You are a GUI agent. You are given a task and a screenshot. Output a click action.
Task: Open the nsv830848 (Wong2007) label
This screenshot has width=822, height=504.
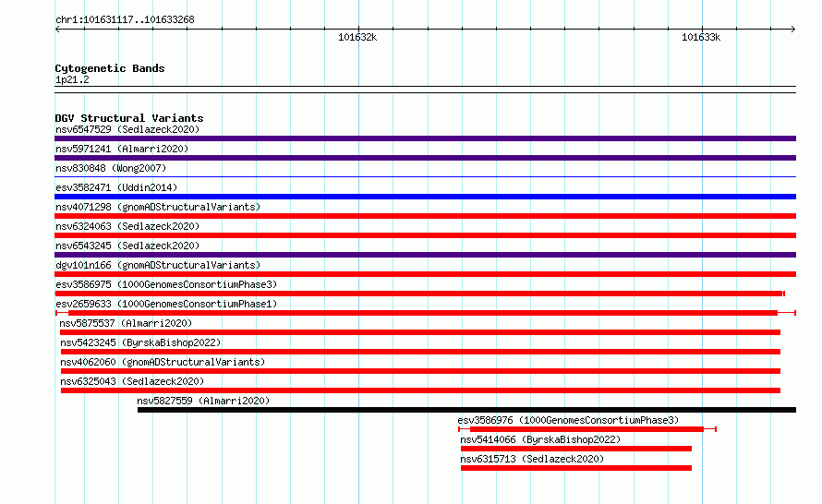[111, 168]
